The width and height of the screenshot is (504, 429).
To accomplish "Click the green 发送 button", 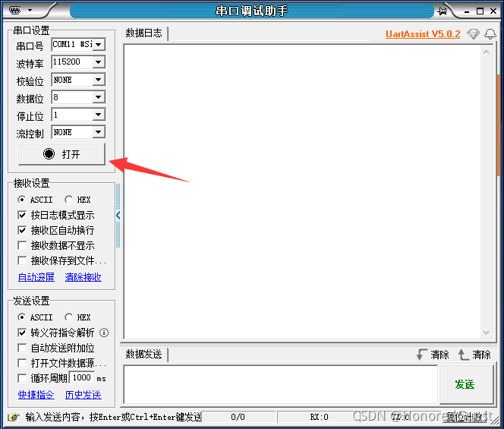I will [x=465, y=384].
